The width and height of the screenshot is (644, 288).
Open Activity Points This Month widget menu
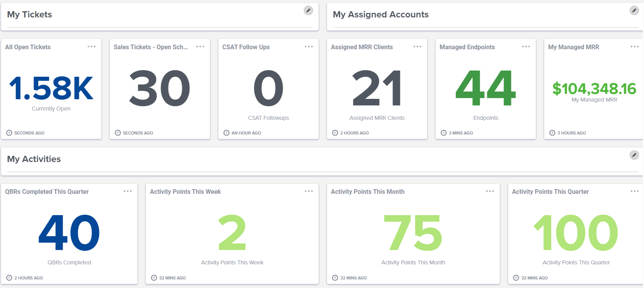(490, 191)
